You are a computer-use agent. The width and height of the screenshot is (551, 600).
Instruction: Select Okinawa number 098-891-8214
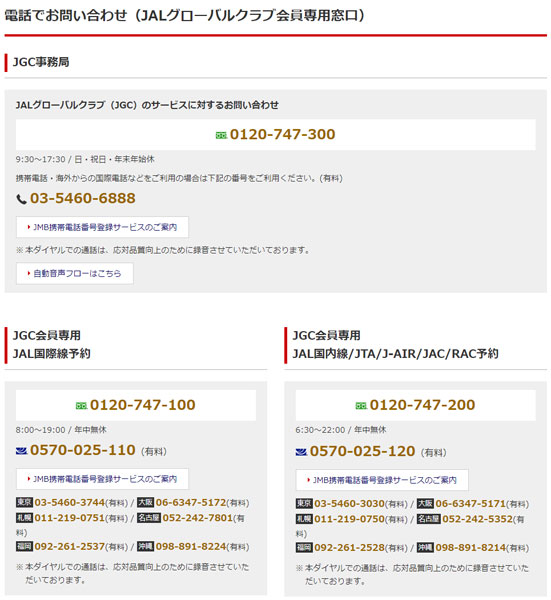point(471,548)
